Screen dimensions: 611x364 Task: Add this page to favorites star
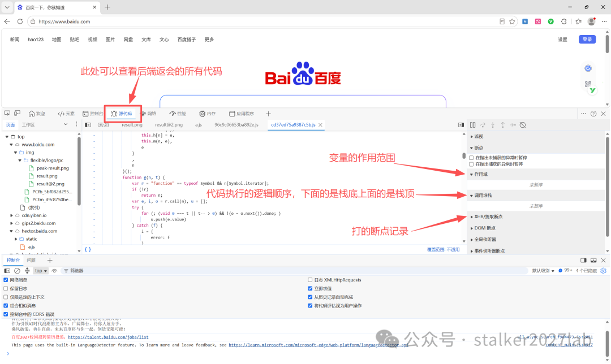pos(513,21)
